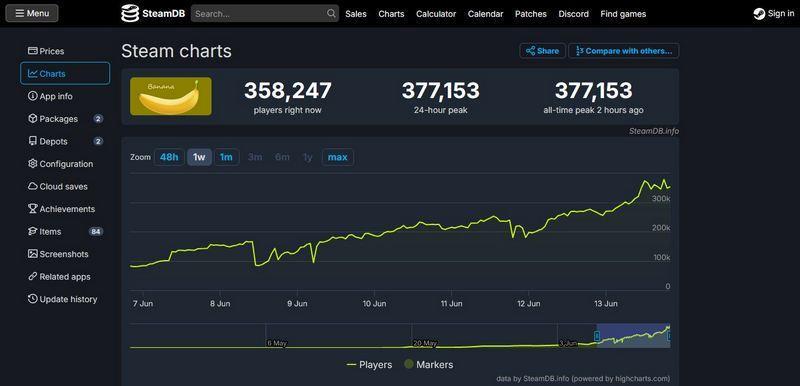Click Compare with others button

point(623,51)
